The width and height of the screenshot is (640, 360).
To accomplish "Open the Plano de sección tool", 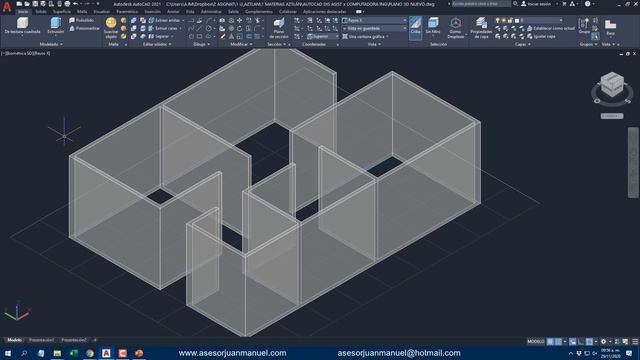I will coord(279,28).
